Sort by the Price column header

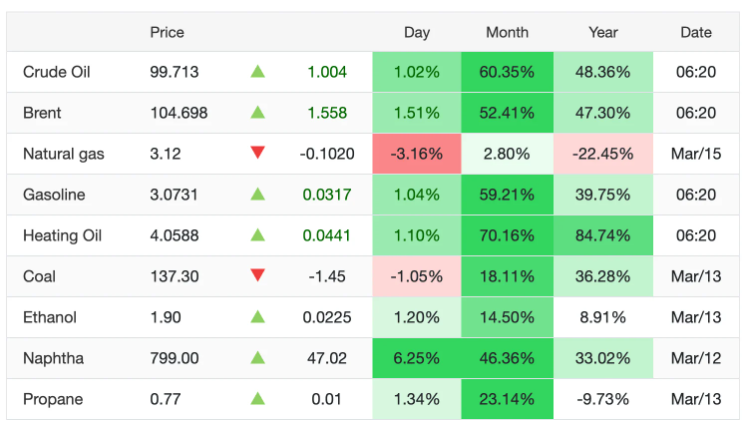(167, 32)
